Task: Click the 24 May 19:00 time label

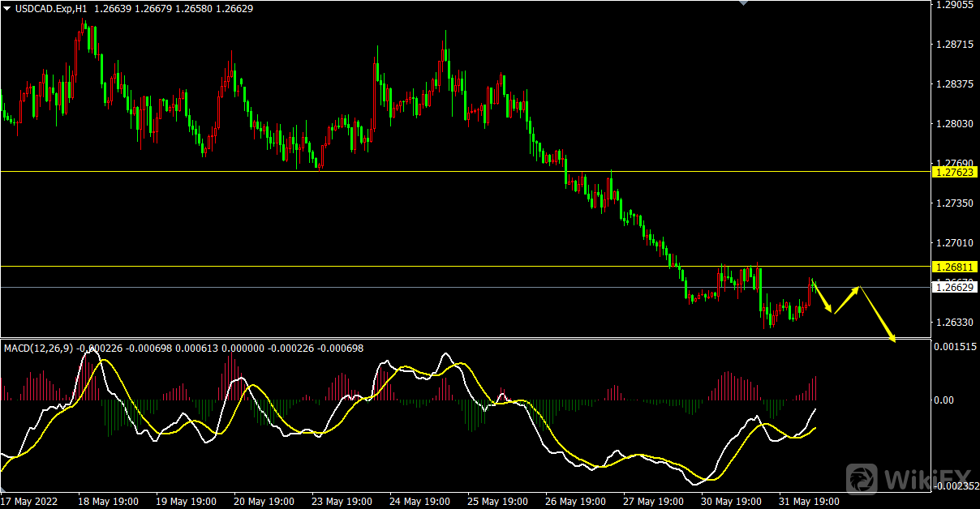Action: point(420,502)
